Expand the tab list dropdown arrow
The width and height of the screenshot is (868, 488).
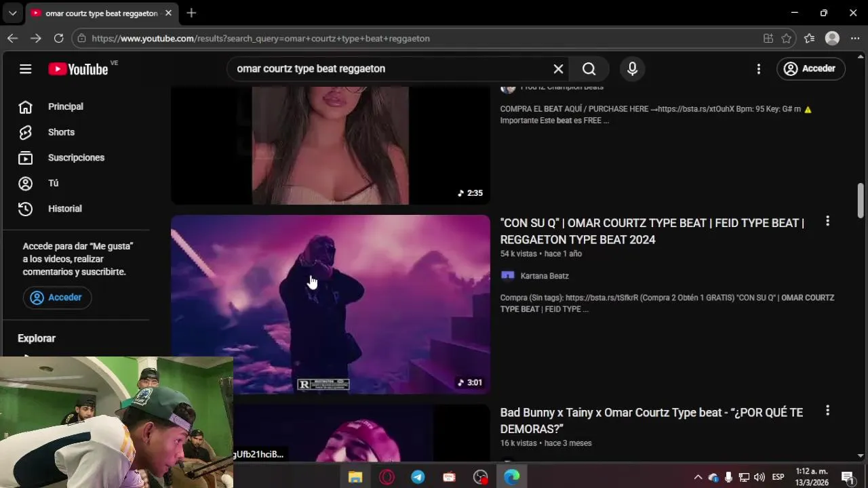pos(12,13)
